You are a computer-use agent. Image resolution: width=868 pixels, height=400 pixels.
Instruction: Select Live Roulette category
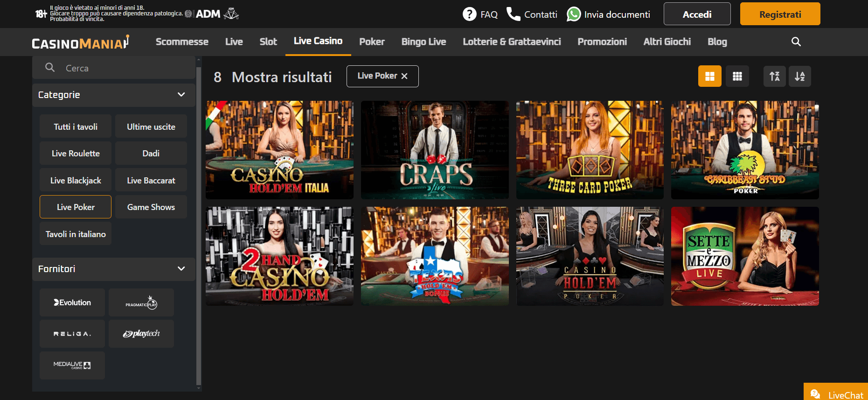click(x=76, y=154)
